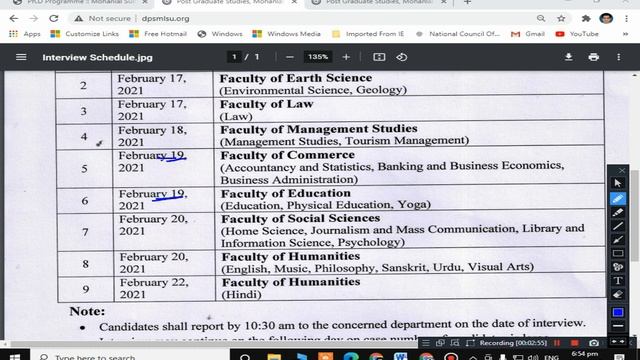This screenshot has height=360, width=640.
Task: Open the Imported From IE bookmarks folder
Action: click(368, 34)
